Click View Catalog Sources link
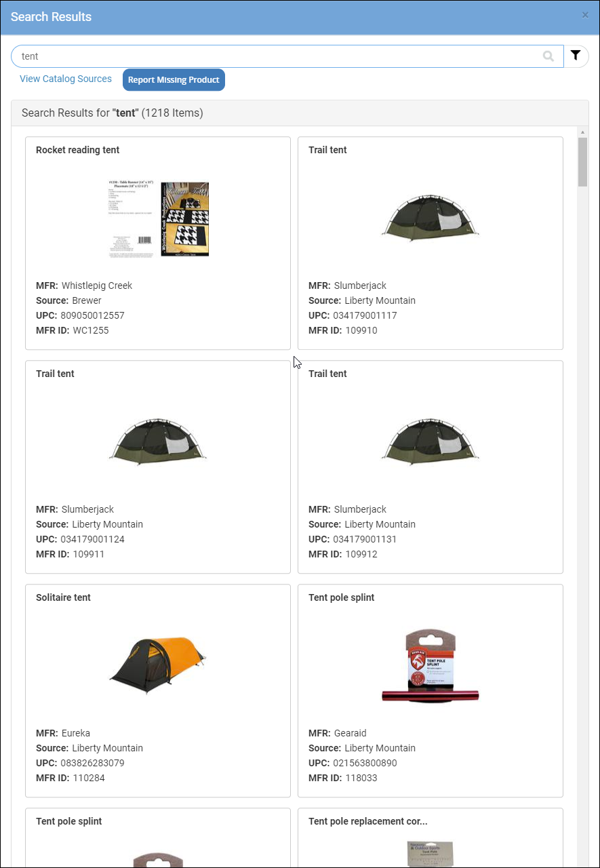Viewport: 600px width, 868px height. coord(66,79)
